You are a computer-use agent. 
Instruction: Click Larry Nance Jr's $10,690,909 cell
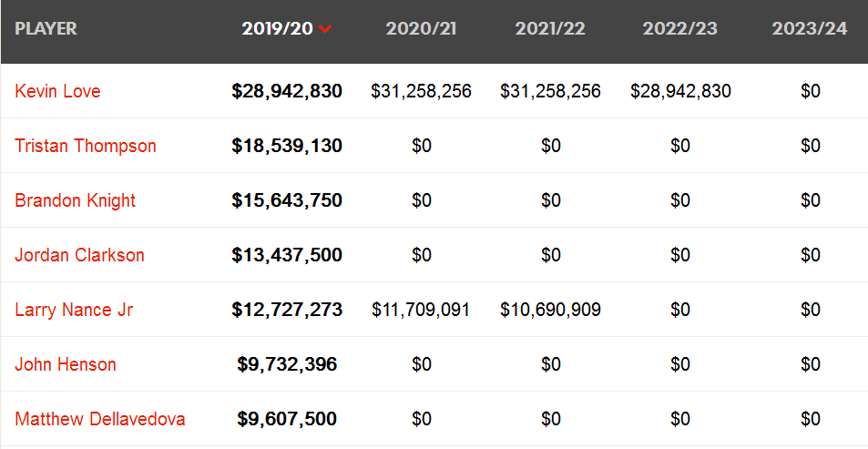[550, 310]
